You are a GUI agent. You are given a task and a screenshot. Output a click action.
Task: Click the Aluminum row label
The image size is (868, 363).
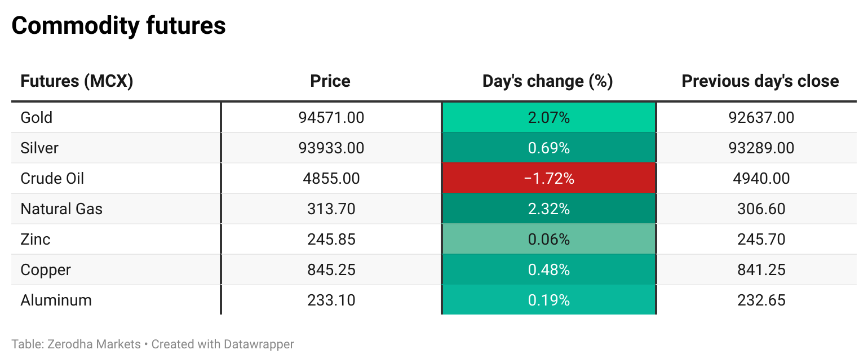[x=56, y=300]
